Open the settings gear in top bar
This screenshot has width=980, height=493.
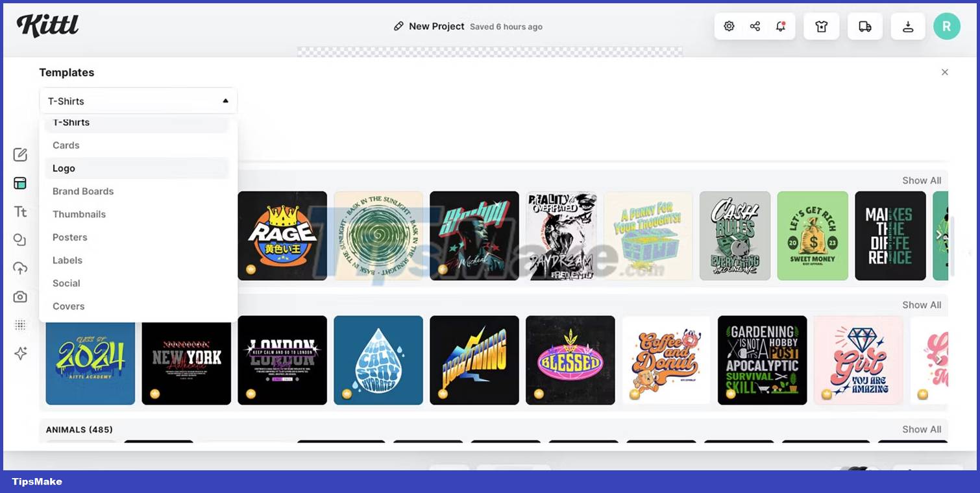tap(729, 27)
